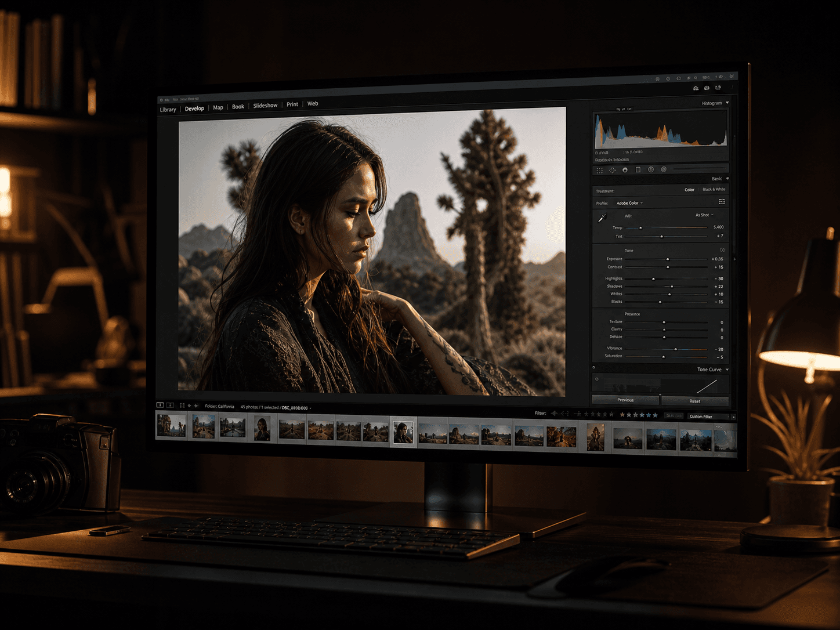Screen dimensions: 840x630
Task: Click the building-shaped icon above Histogram
Action: (696, 88)
